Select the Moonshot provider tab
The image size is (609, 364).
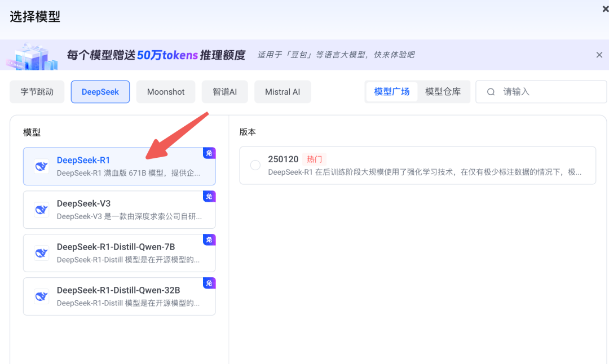166,92
